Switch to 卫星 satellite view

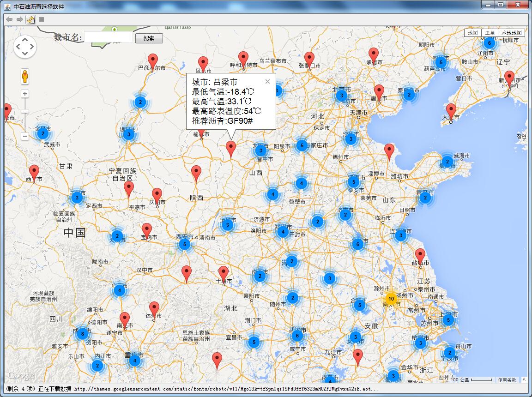coord(490,33)
